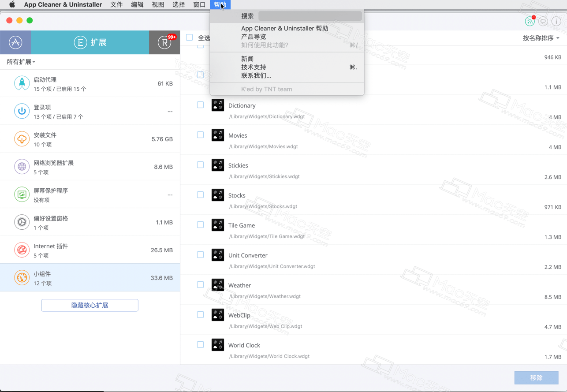Open the 编辑 menu
Screen dimensions: 567x392
pos(137,4)
